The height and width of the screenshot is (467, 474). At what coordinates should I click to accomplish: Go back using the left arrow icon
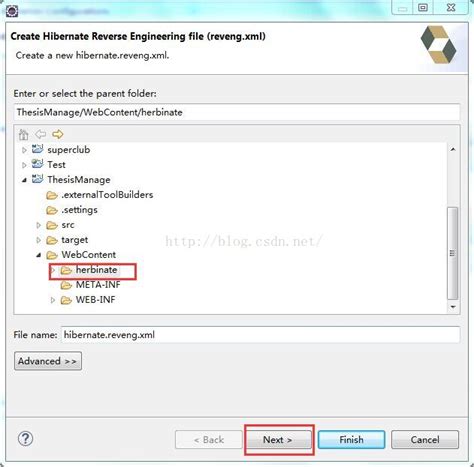pos(40,134)
